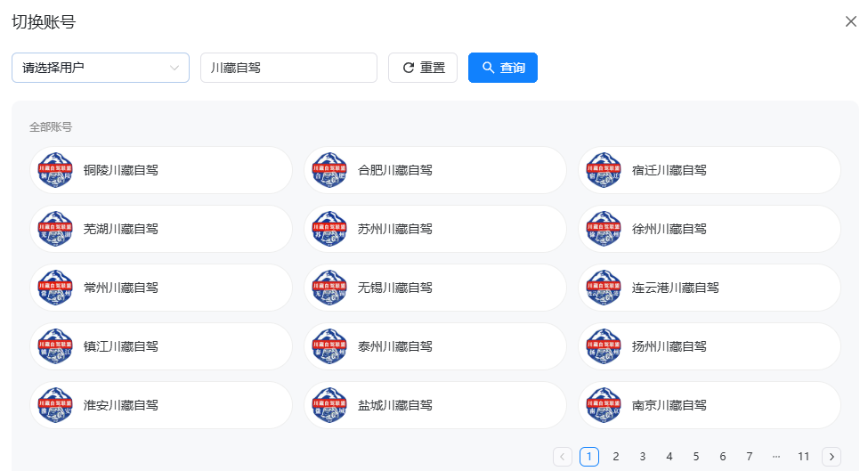The image size is (868, 471).
Task: Click the 常州川藏自驾 account avatar
Action: pos(55,288)
